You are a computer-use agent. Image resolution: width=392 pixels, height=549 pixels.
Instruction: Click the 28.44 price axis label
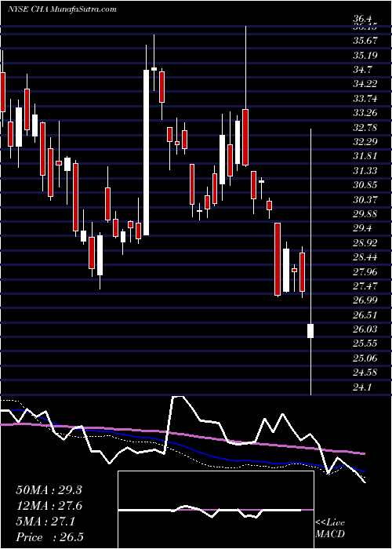[x=365, y=257]
